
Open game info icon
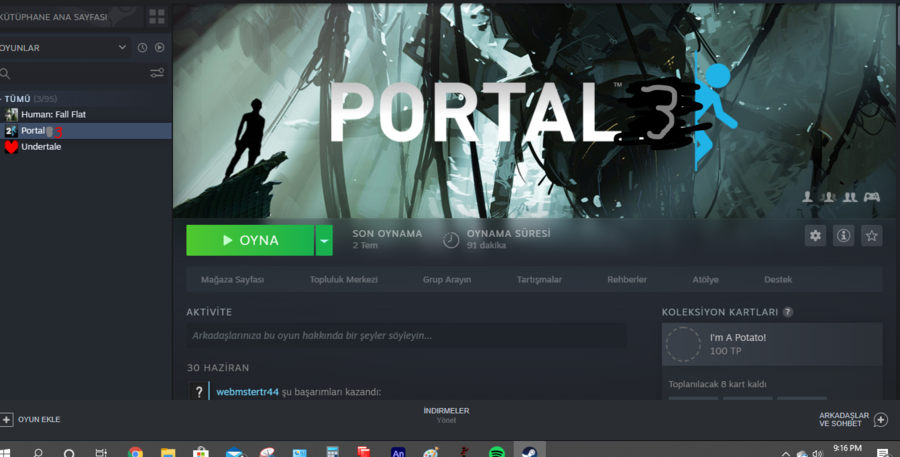tap(843, 235)
